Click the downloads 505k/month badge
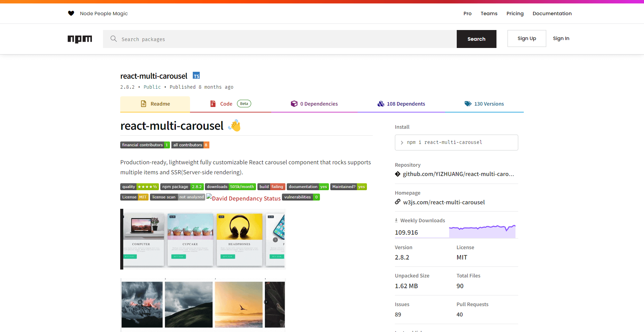644x332 pixels. [230, 187]
